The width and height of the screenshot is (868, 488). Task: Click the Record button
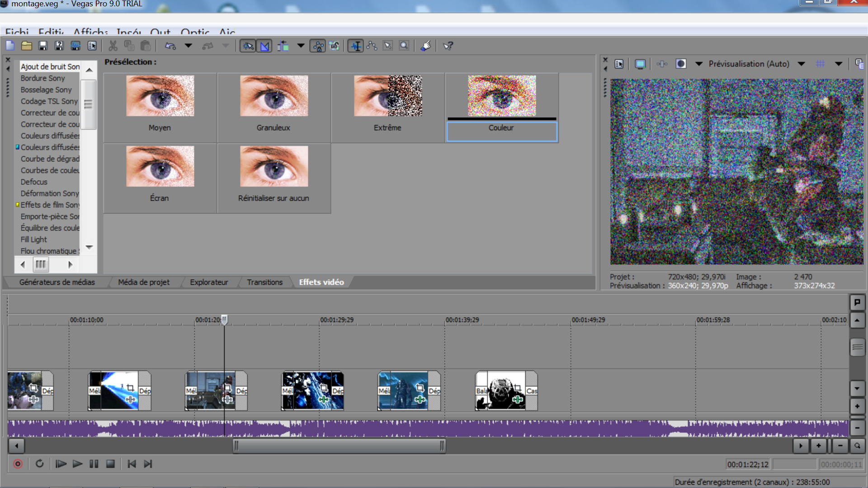point(18,464)
